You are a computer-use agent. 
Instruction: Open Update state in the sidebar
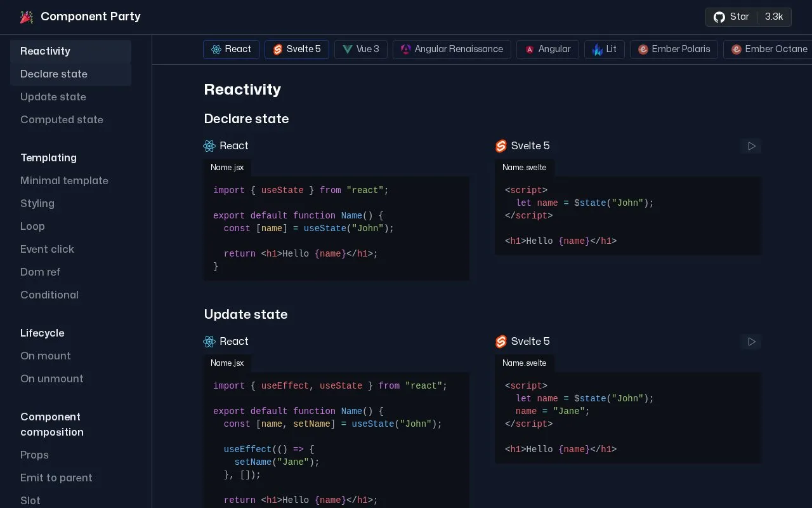coord(70,97)
